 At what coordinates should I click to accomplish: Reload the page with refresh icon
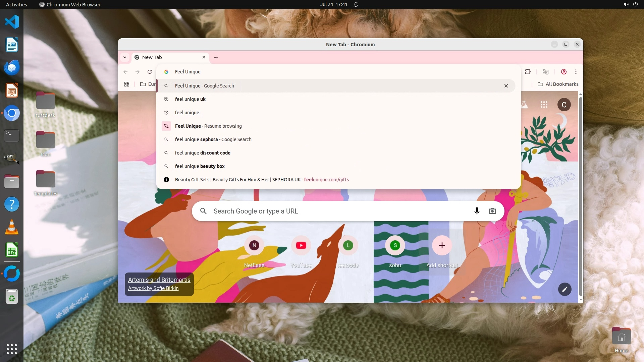[150, 72]
